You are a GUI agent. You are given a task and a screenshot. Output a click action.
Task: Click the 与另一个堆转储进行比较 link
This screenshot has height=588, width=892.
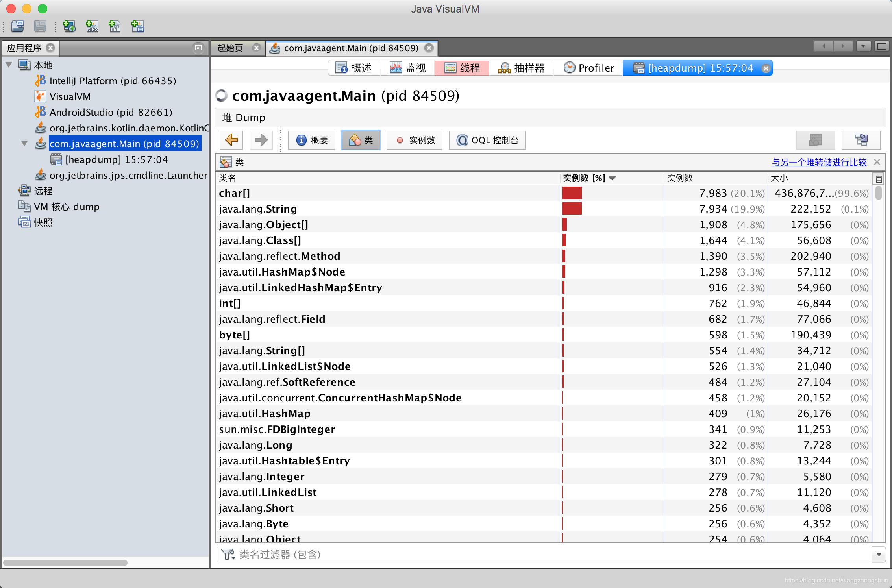[x=819, y=162]
